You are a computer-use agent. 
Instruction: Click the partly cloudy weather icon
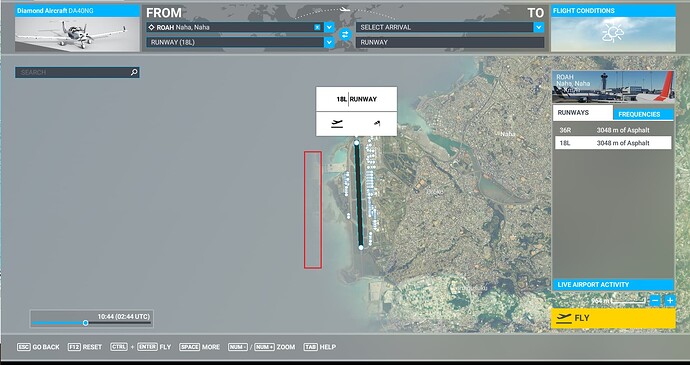point(613,33)
